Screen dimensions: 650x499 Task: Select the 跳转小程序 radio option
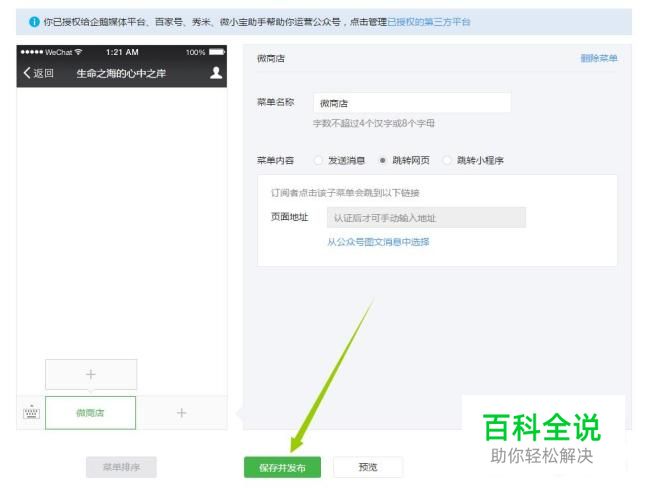point(447,160)
